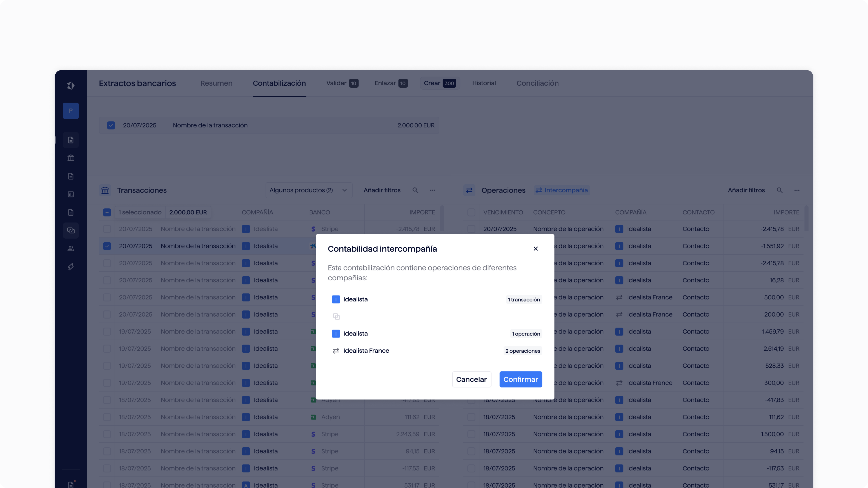
Task: Switch to the Conciliación tab
Action: (538, 83)
